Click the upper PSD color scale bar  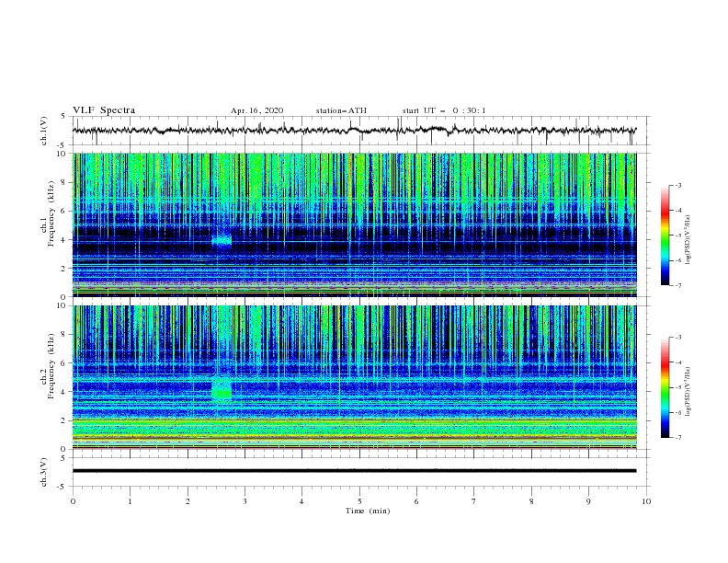(665, 236)
